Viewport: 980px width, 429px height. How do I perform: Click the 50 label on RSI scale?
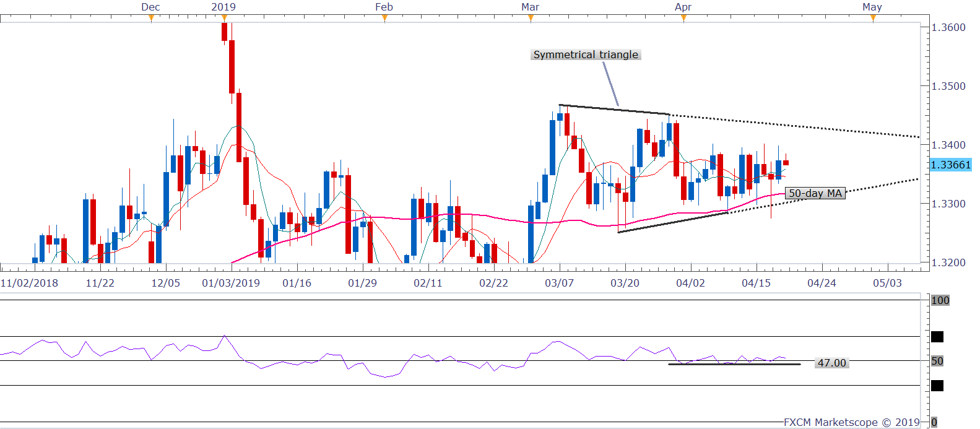click(x=937, y=361)
